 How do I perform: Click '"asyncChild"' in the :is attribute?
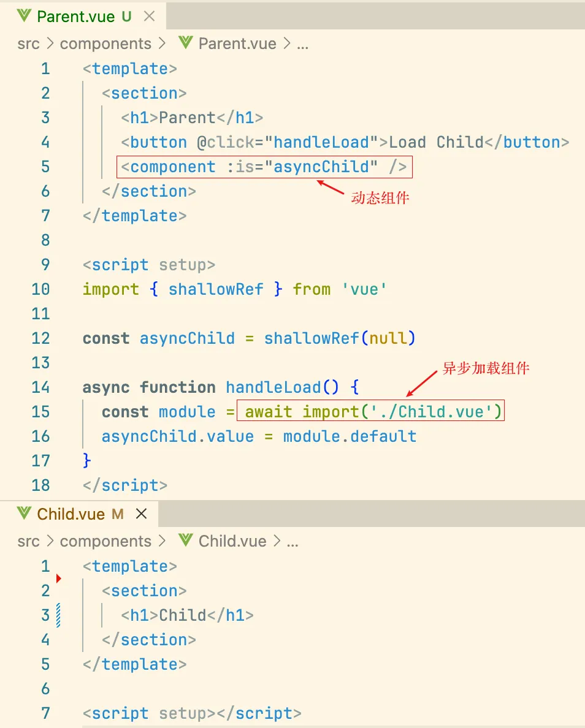tap(321, 167)
